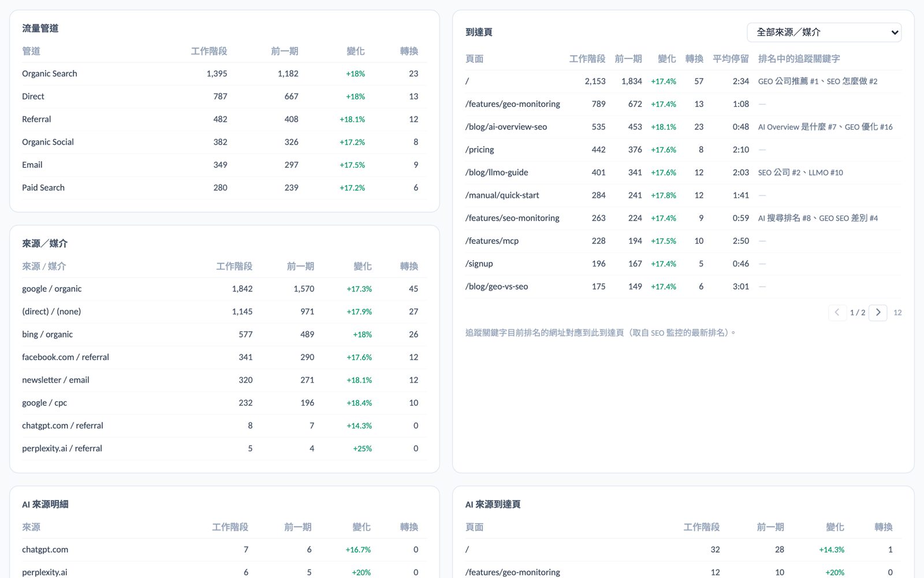Image resolution: width=924 pixels, height=578 pixels.
Task: Click /features/geo-monitoring in AI 來源到達頁
Action: pyautogui.click(x=512, y=572)
